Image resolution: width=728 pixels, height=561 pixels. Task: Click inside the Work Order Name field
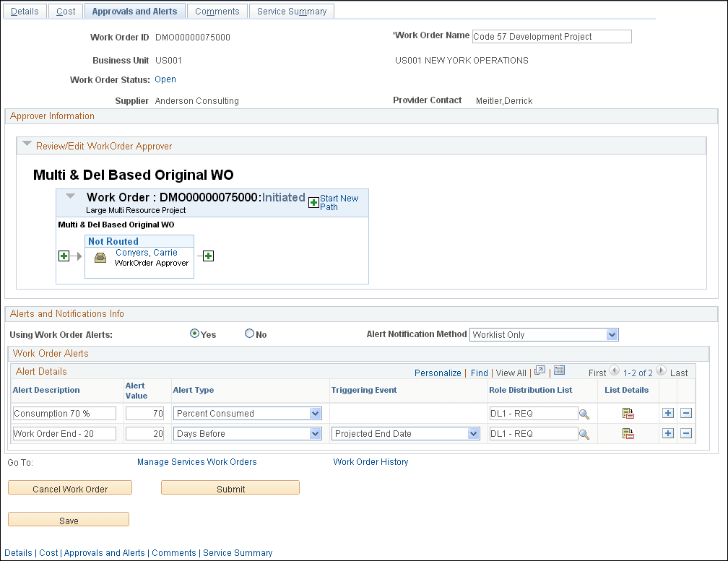[x=551, y=36]
